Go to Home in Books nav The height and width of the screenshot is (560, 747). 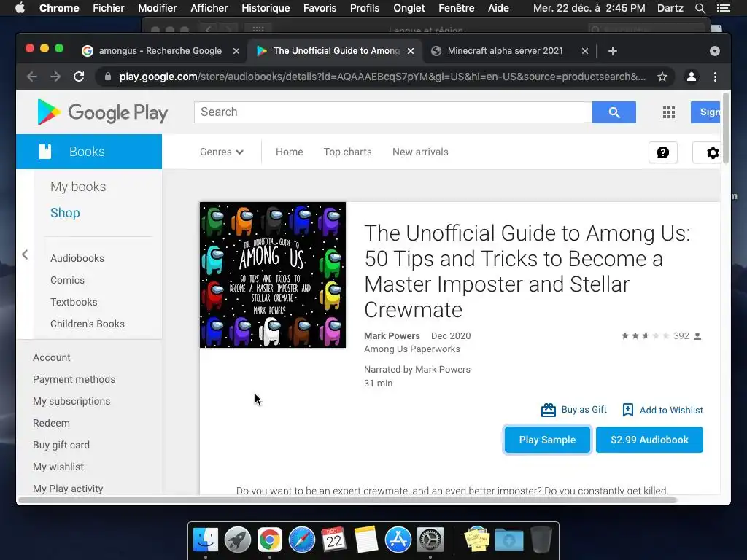(x=289, y=152)
